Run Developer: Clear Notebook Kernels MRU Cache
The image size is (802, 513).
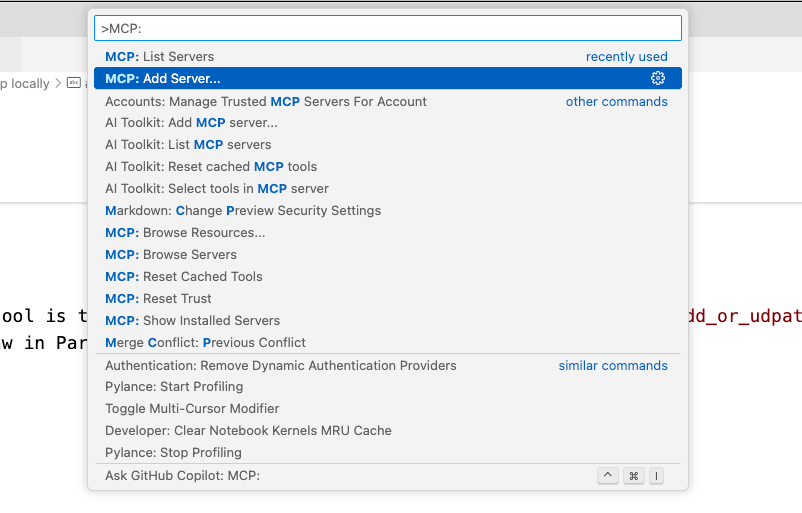(388, 431)
